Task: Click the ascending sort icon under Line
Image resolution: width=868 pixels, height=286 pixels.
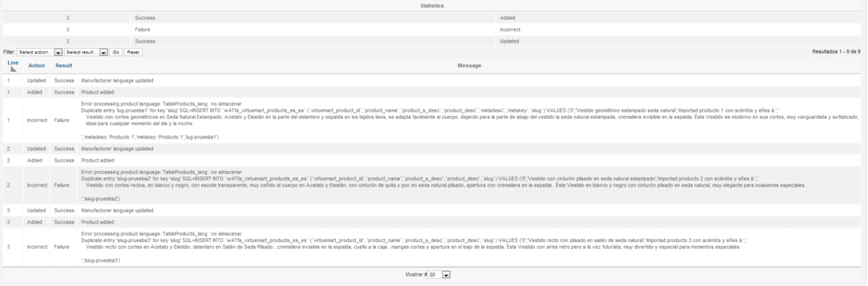Action: [x=13, y=69]
